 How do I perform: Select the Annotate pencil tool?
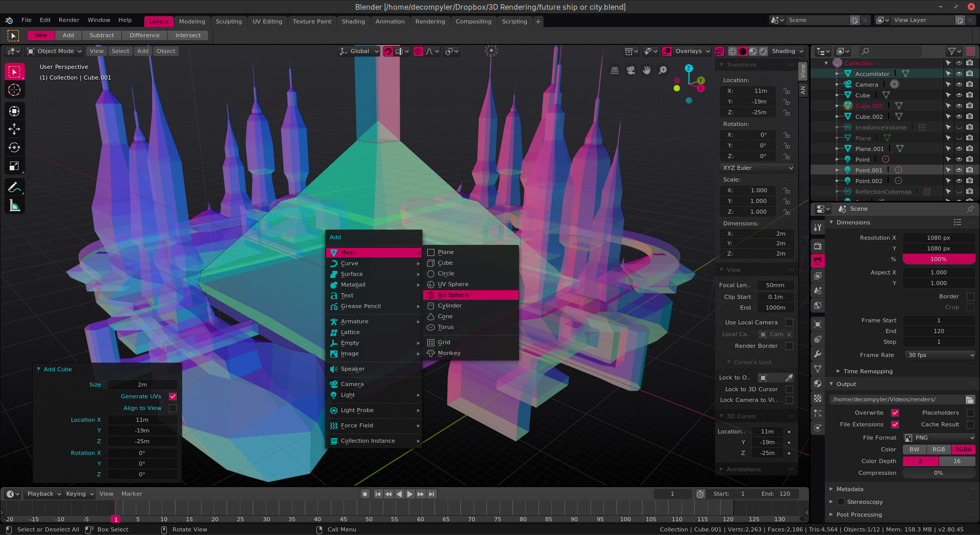(x=14, y=188)
